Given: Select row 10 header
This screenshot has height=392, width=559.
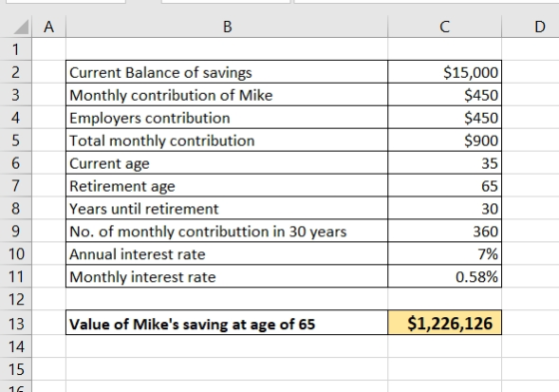Looking at the screenshot, I should (16, 253).
